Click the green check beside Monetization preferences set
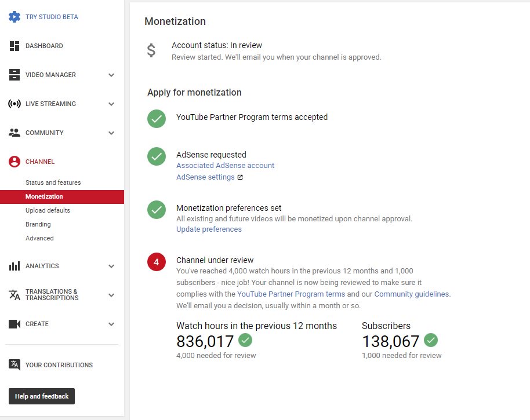Screen dimensions: 530x420 tap(157, 210)
